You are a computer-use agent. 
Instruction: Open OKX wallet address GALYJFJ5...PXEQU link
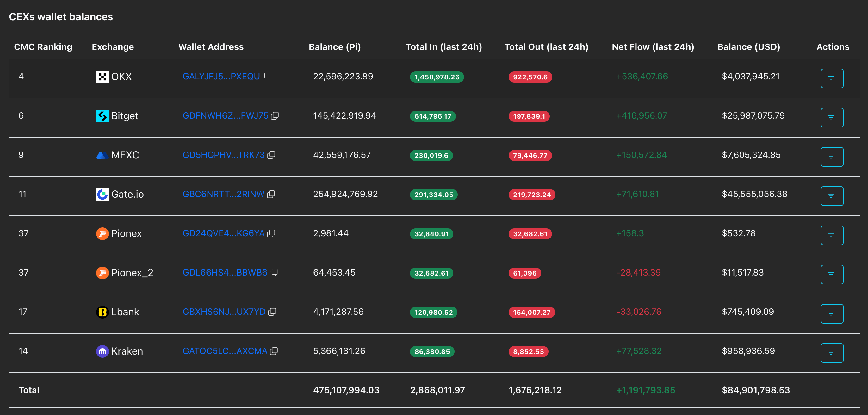click(221, 77)
